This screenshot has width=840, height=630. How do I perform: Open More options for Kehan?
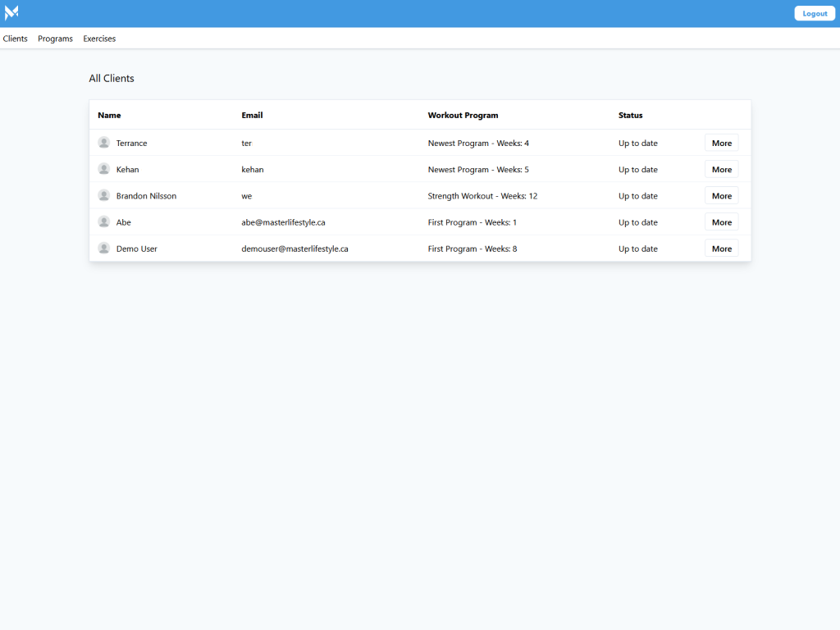click(x=721, y=168)
